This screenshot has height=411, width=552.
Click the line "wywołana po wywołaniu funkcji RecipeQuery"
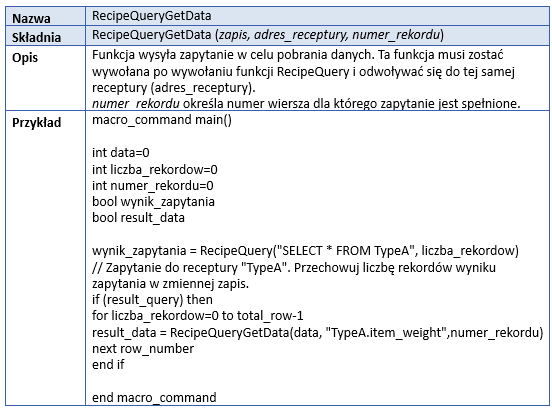pyautogui.click(x=303, y=72)
